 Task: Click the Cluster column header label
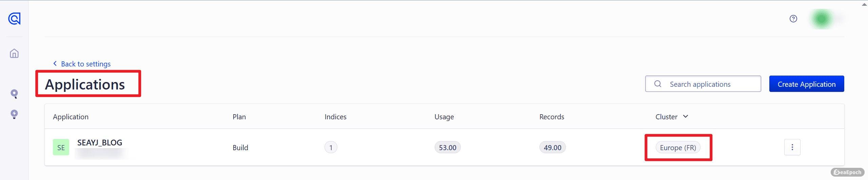666,117
